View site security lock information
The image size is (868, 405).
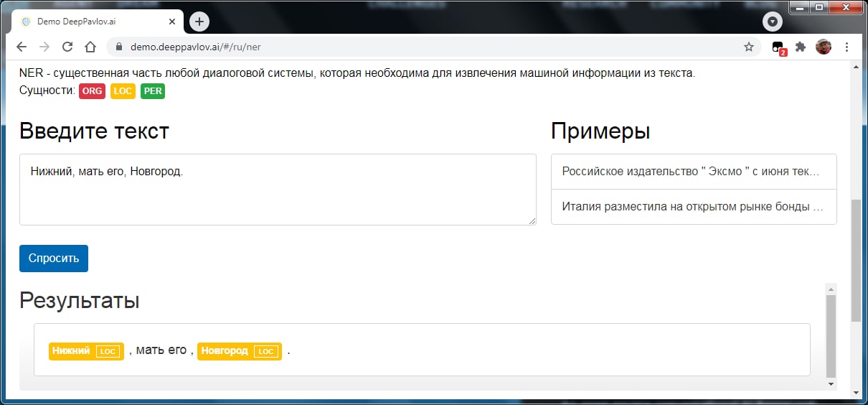pyautogui.click(x=120, y=47)
